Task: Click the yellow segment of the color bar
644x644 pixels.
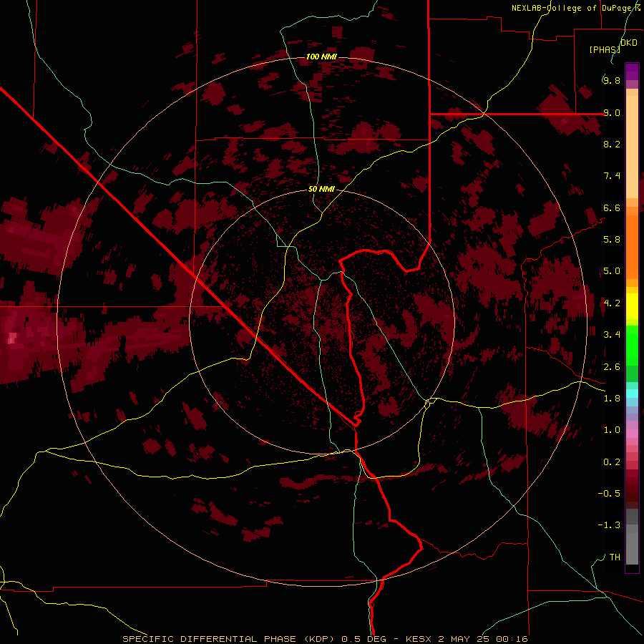Action: point(632,306)
